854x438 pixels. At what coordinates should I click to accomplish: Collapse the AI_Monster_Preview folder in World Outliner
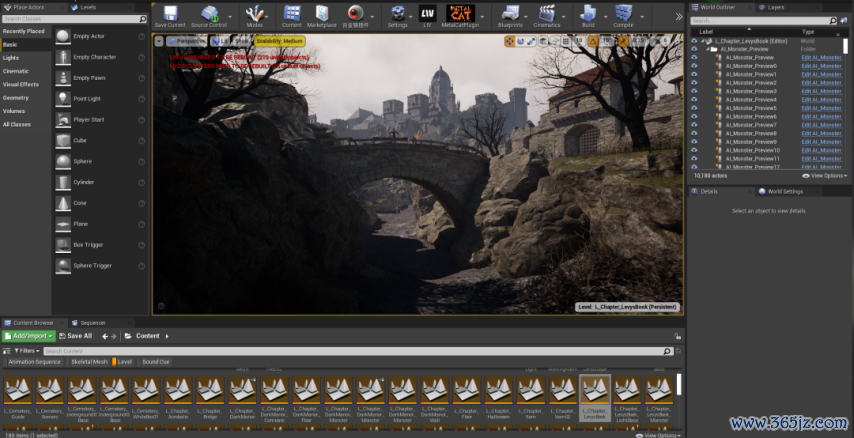[708, 49]
